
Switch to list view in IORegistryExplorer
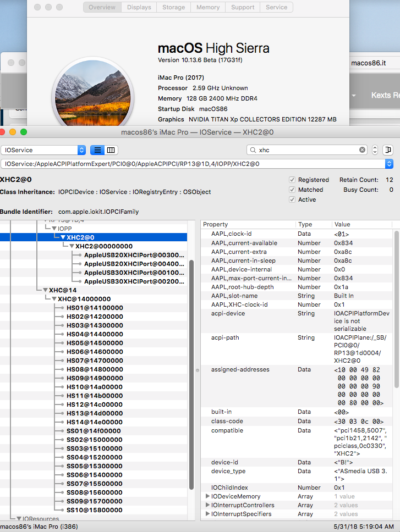pyautogui.click(x=97, y=150)
